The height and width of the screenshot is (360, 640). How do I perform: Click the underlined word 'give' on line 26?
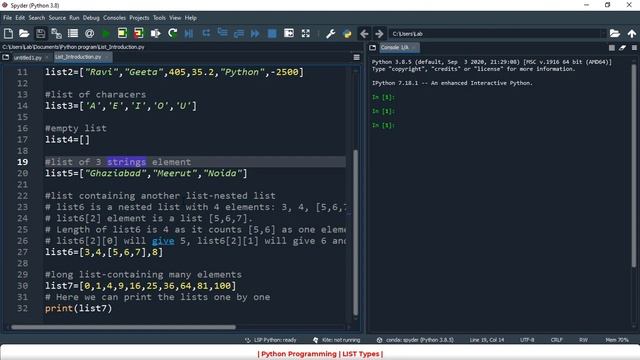[x=163, y=241]
